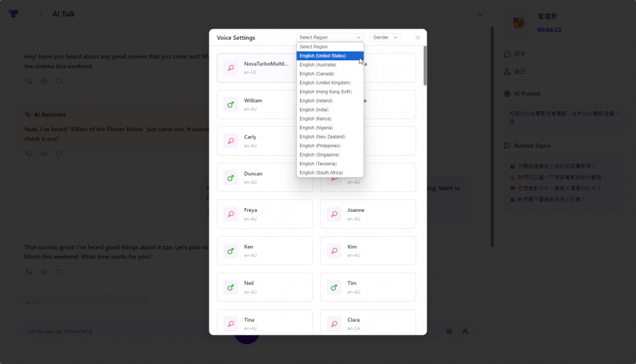Click the 'Select Region' placeholder option
This screenshot has width=636, height=364.
[x=330, y=47]
